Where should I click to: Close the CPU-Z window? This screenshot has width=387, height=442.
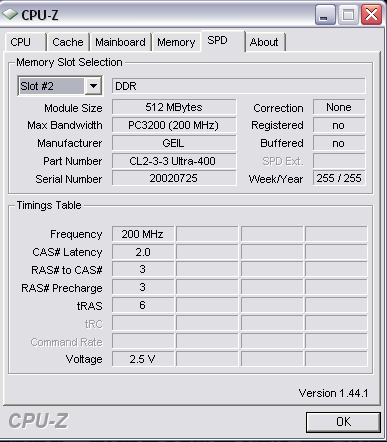(x=371, y=15)
